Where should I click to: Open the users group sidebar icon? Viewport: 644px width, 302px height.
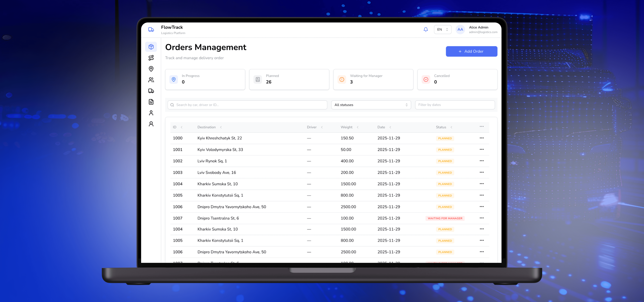tap(151, 80)
